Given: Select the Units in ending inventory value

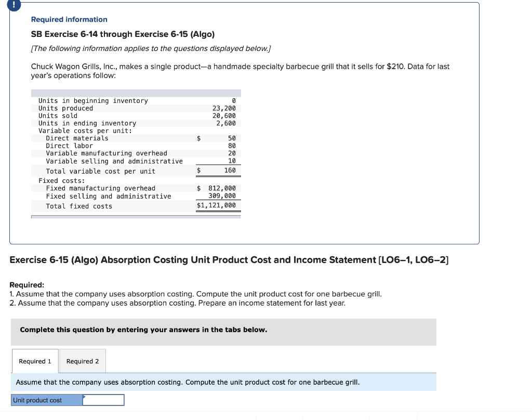Looking at the screenshot, I should pyautogui.click(x=227, y=123).
